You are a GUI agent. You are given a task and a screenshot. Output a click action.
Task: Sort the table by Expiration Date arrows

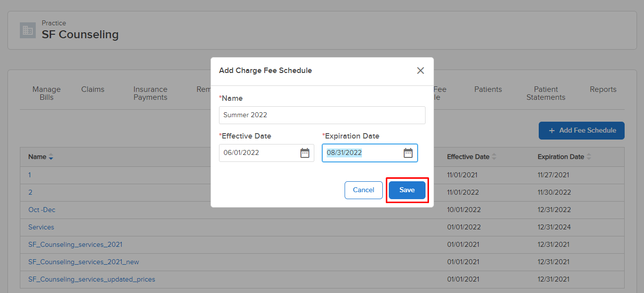tap(589, 156)
